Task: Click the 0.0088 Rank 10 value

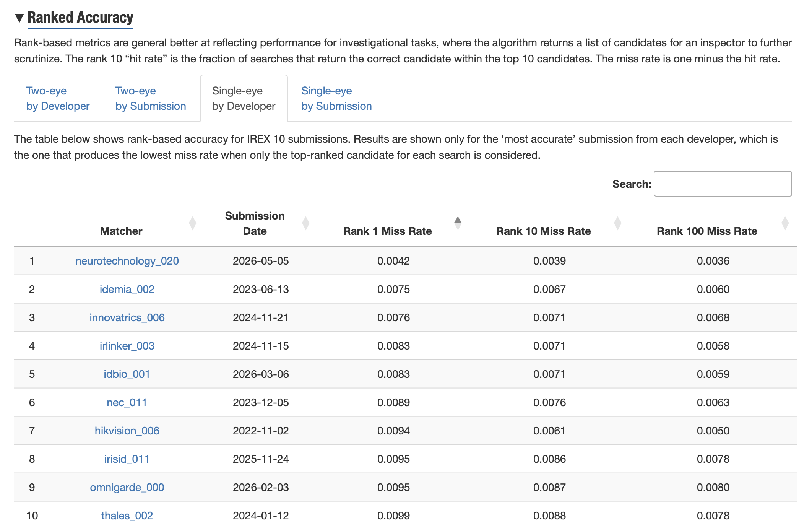Action: pyautogui.click(x=549, y=516)
